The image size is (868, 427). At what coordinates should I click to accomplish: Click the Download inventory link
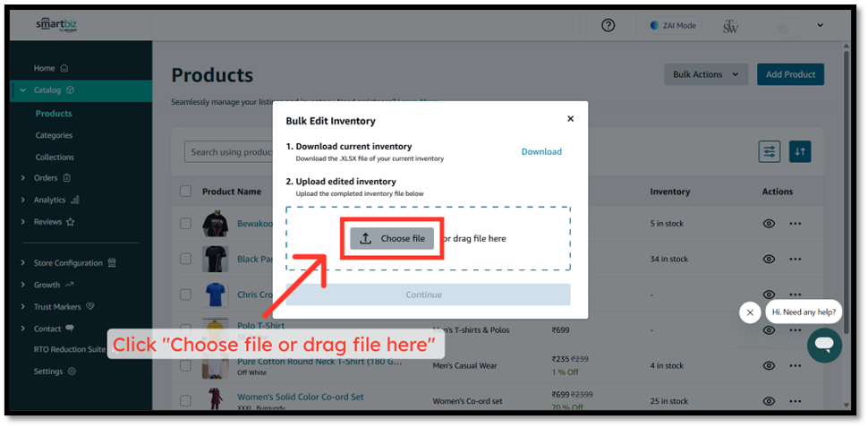[541, 151]
